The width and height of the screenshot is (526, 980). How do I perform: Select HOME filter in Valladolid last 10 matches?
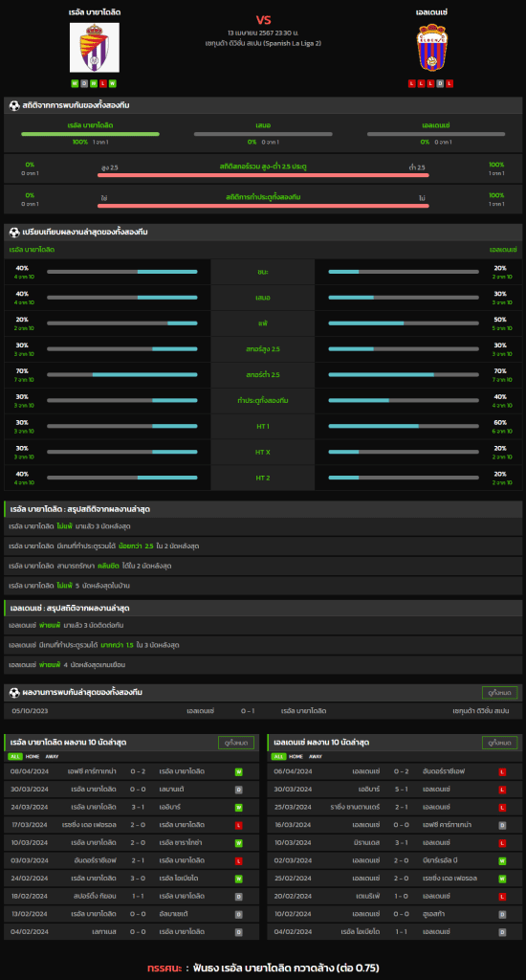32,756
